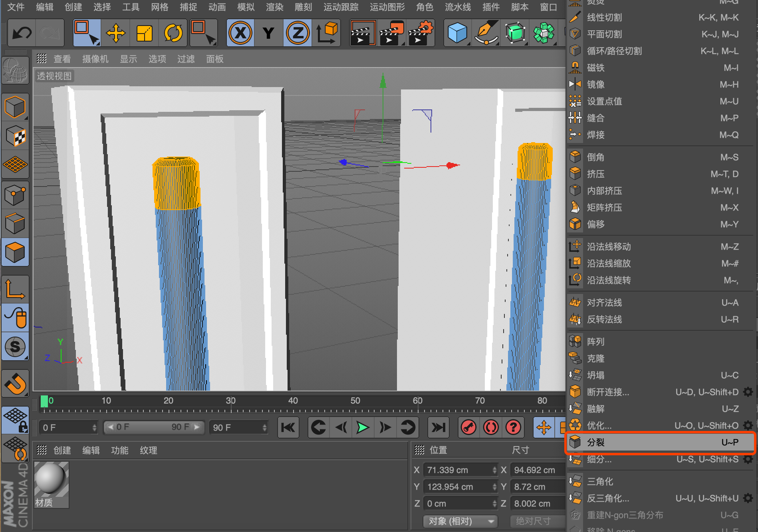Image resolution: width=758 pixels, height=532 pixels.
Task: Switch to Edges mode
Action: (x=15, y=224)
